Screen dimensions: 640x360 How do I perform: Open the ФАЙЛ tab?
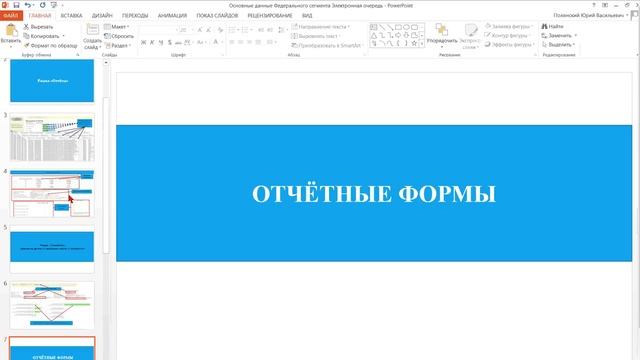(11, 16)
